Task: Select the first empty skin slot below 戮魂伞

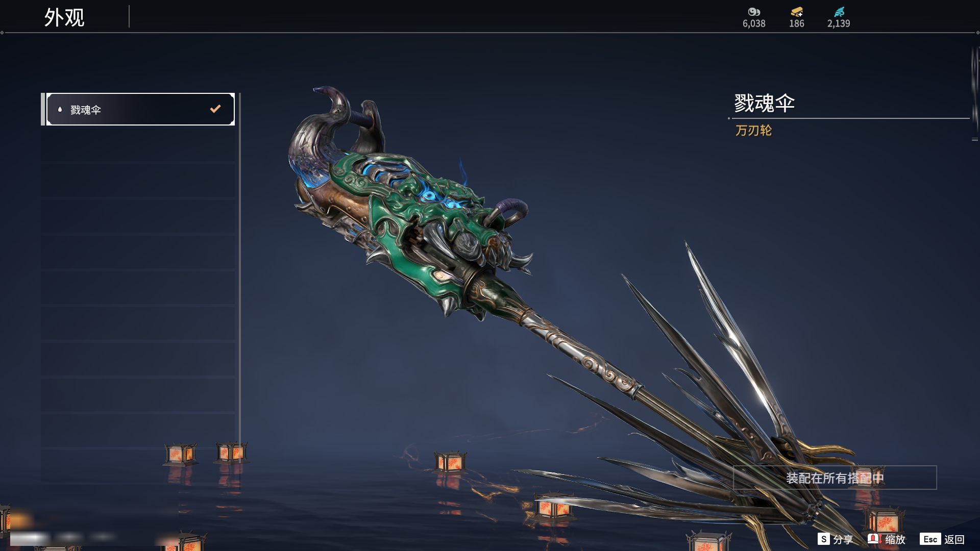Action: coord(138,144)
